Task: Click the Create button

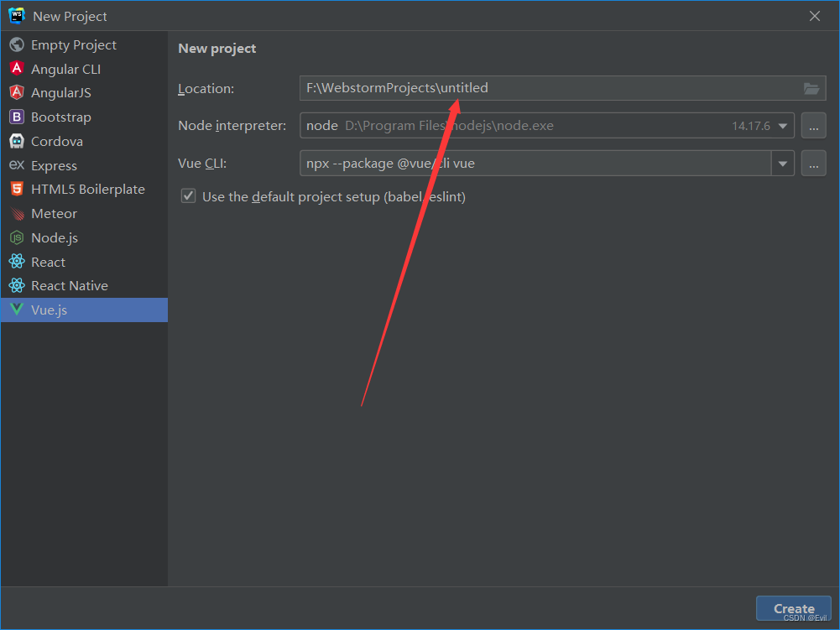Action: pyautogui.click(x=792, y=608)
